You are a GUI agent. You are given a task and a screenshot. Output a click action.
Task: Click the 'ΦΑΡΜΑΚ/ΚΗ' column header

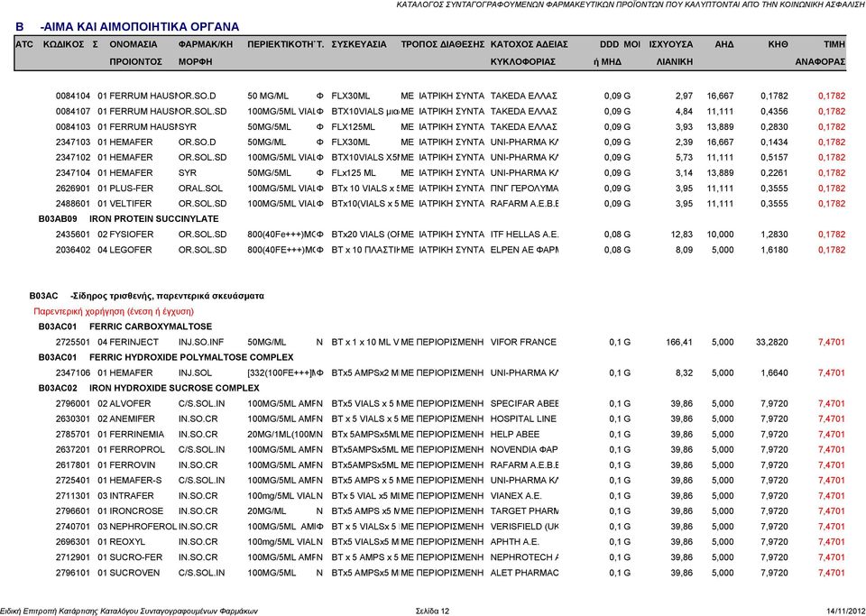206,44
